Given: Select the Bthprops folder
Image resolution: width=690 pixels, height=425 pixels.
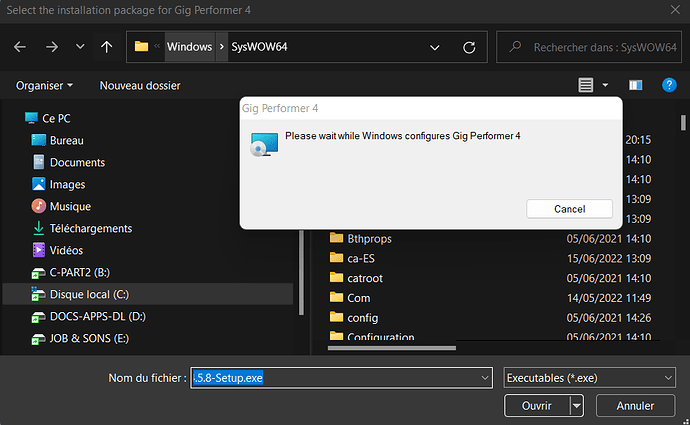Looking at the screenshot, I should 369,238.
